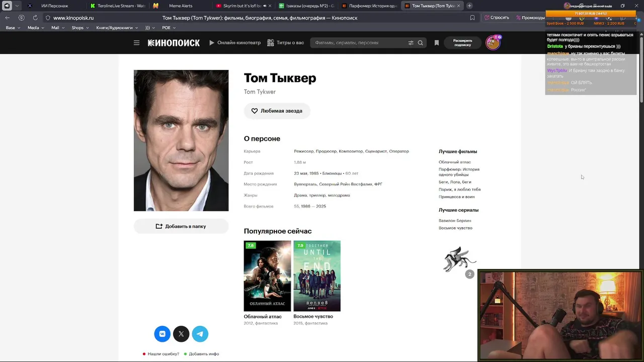Viewport: 644px width, 362px height.
Task: Mute the Skyrim tab audio
Action: (x=265, y=6)
